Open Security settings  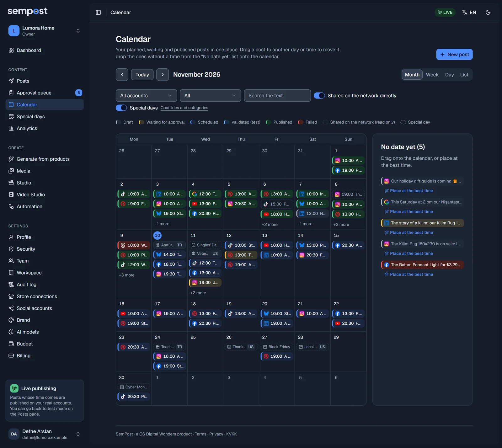click(45, 249)
